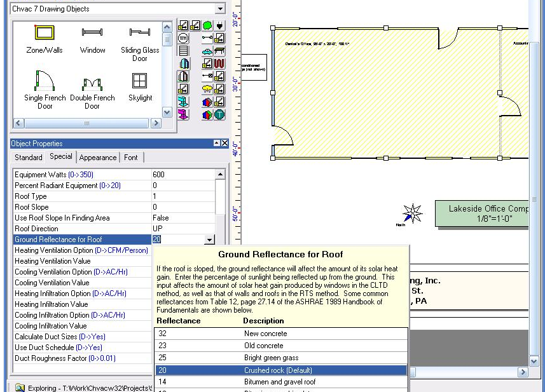Click the Use Roof Slope value False
The height and width of the screenshot is (392, 545).
point(183,218)
